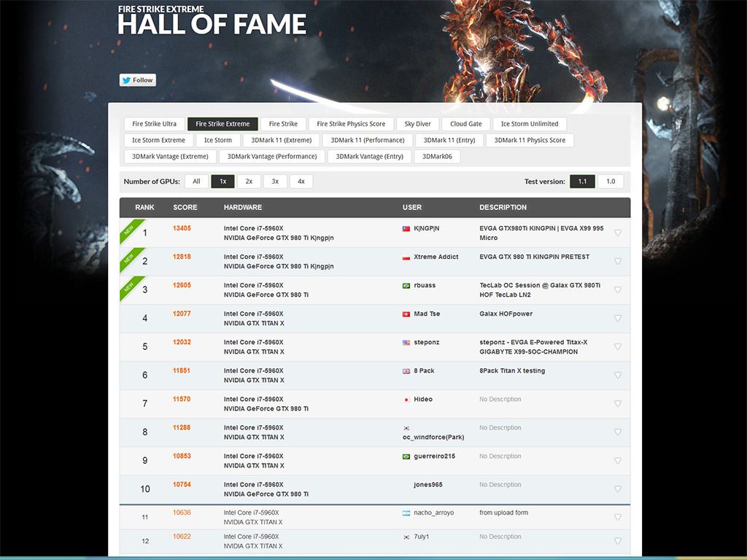Select 2x number of GPUs filter
This screenshot has height=560, width=747.
249,182
